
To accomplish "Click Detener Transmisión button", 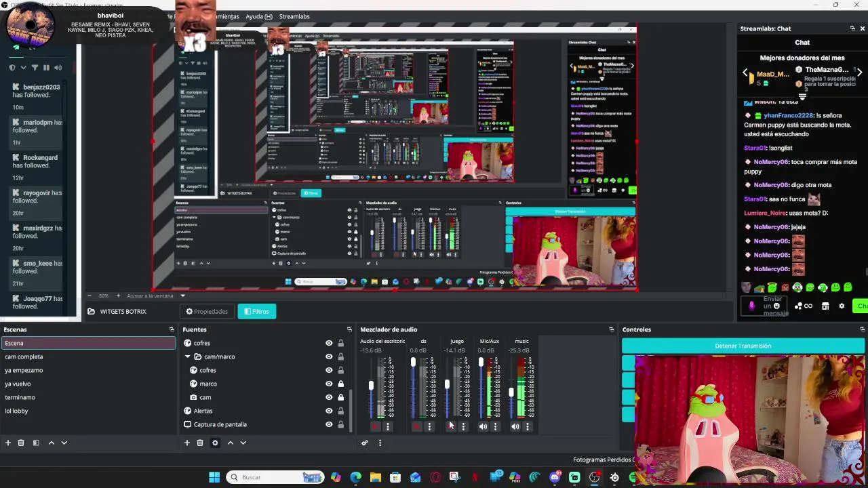I will click(743, 346).
